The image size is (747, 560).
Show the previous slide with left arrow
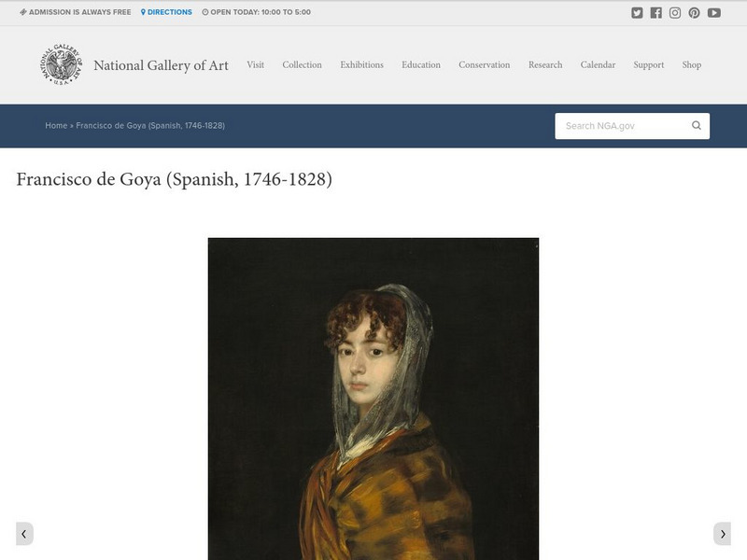click(24, 534)
